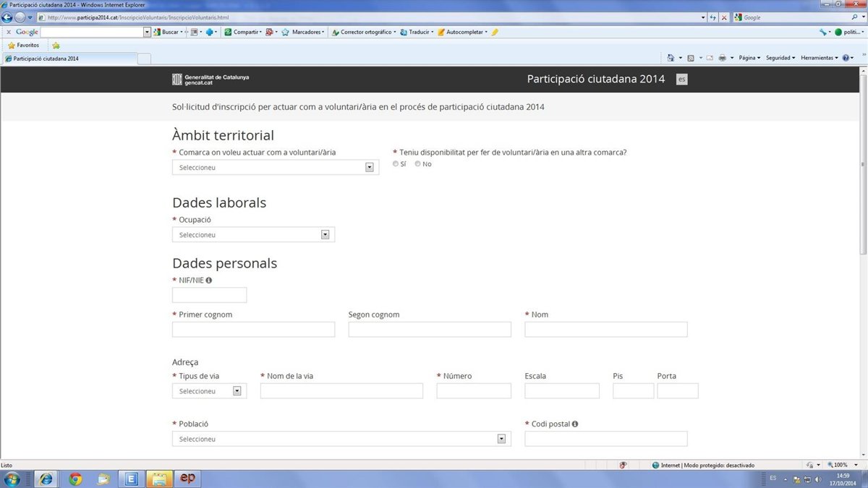Open Google Chrome from the taskbar

(75, 479)
